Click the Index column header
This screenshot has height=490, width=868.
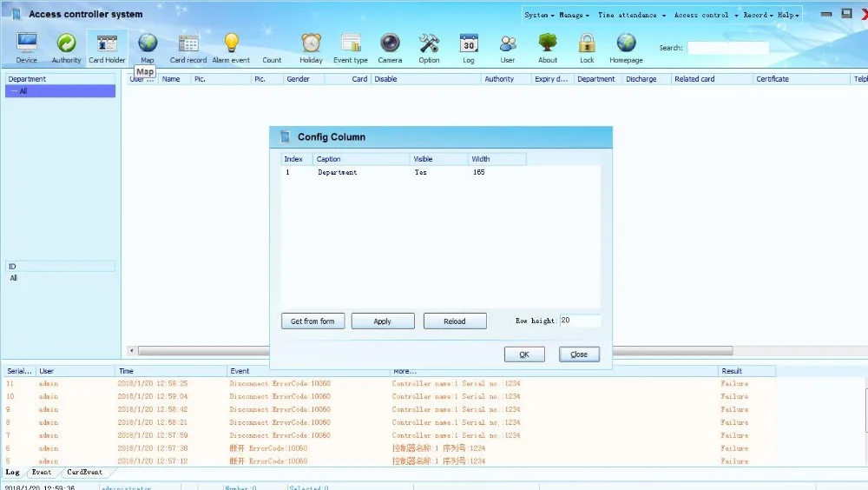(x=297, y=159)
